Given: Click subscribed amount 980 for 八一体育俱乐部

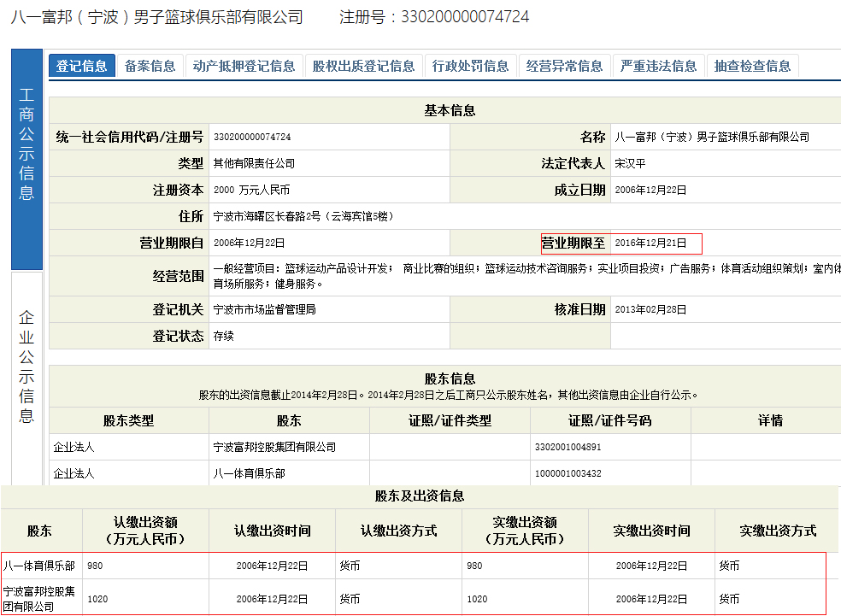Looking at the screenshot, I should click(95, 566).
